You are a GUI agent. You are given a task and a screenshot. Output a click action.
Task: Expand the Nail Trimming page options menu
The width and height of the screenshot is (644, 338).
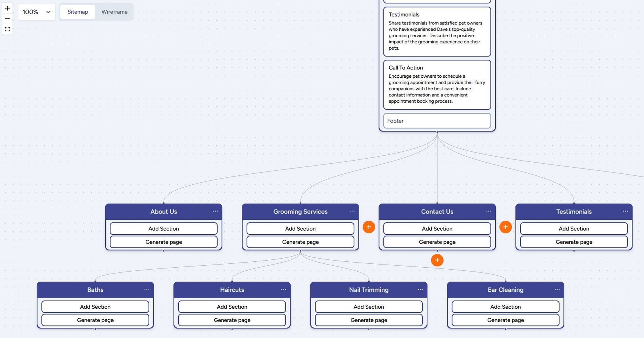[x=420, y=289]
